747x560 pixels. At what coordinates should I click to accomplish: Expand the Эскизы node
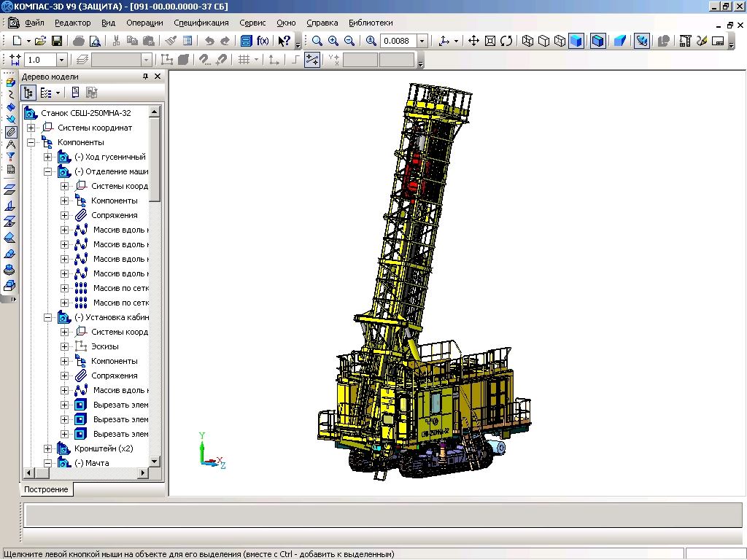pos(65,346)
